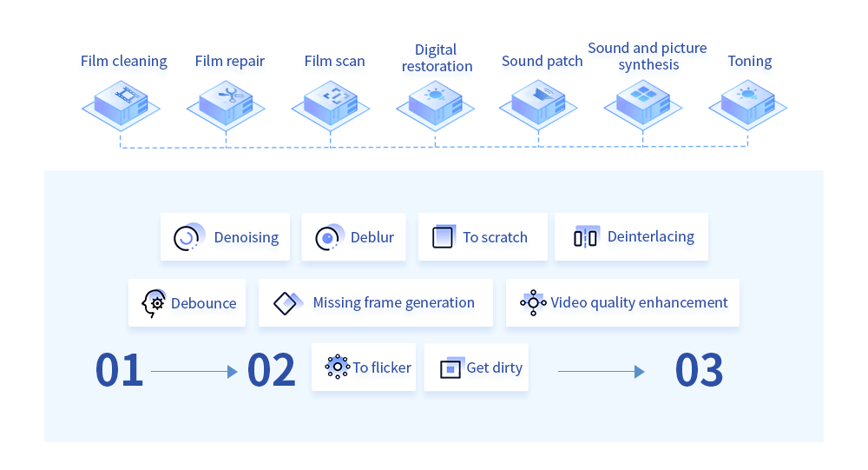The width and height of the screenshot is (868, 470).
Task: Click the Film cleaning isometric block icon
Action: click(x=122, y=103)
